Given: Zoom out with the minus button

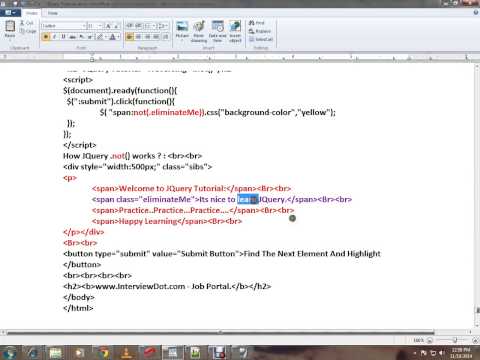Looking at the screenshot, I should (430, 340).
